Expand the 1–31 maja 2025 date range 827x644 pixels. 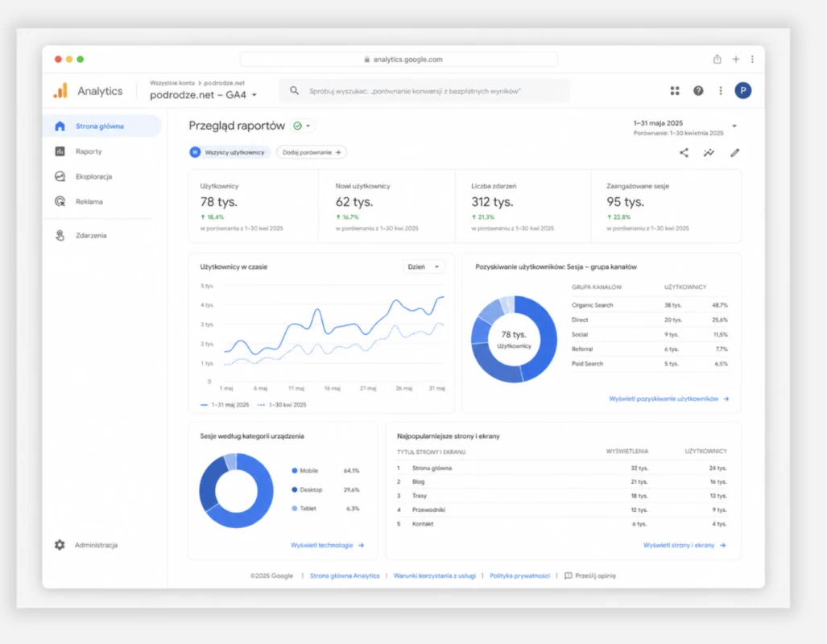(x=685, y=127)
